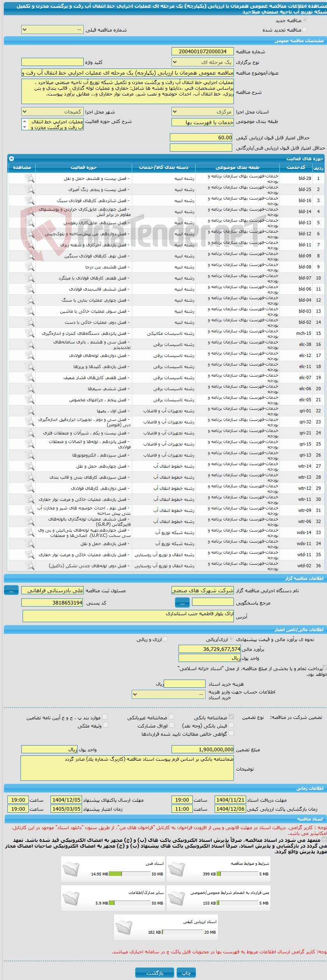327x980 pixels.
Task: View details of row wds-14
Action: (x=30, y=532)
